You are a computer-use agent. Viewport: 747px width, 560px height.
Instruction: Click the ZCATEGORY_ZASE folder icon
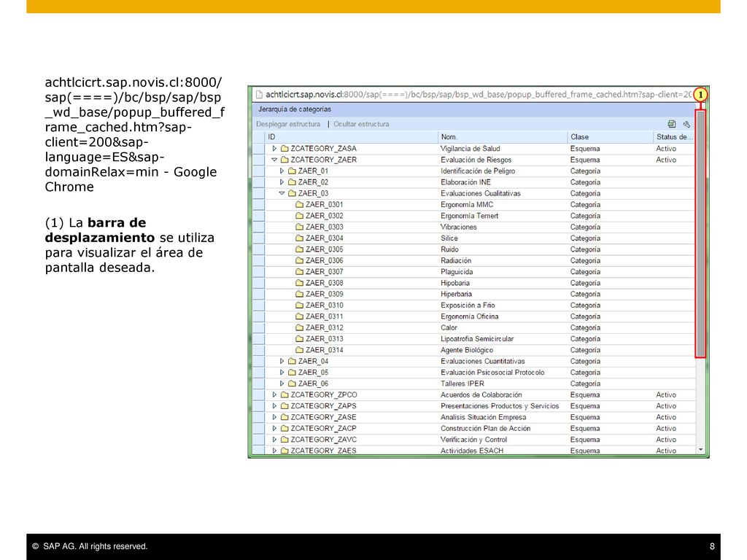[x=285, y=417]
